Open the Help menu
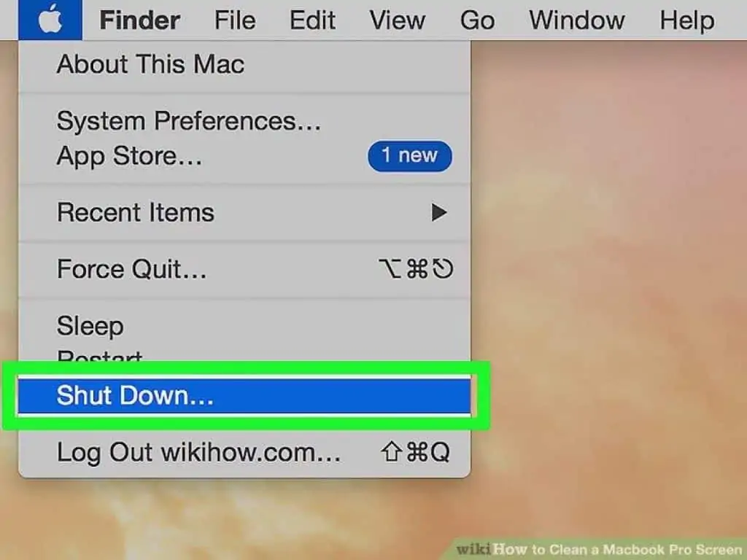747x560 pixels. point(686,20)
